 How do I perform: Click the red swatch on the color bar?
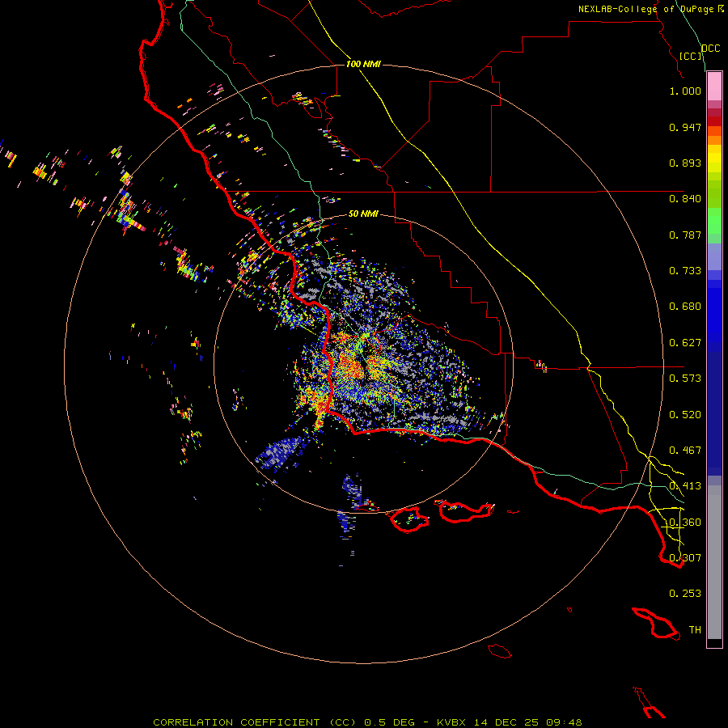[714, 121]
